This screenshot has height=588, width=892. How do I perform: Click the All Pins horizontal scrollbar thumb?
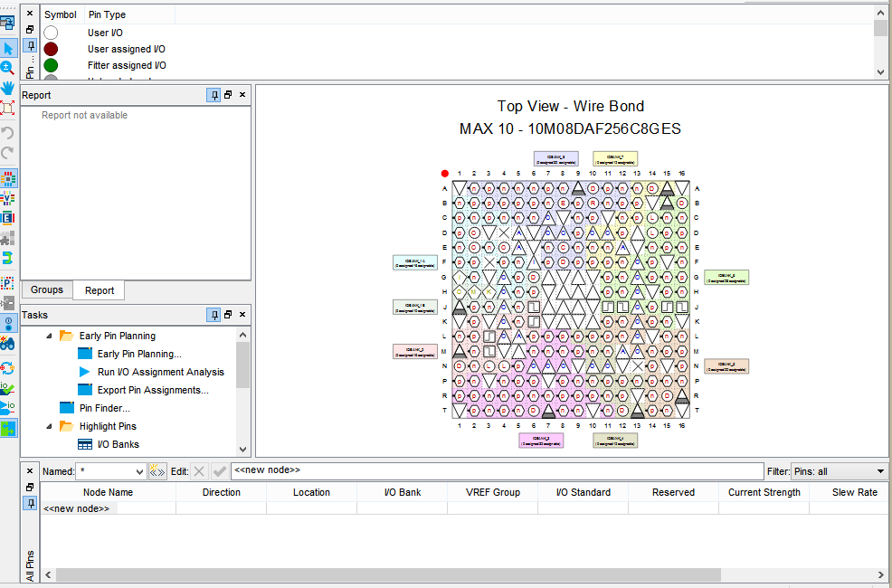[388, 574]
